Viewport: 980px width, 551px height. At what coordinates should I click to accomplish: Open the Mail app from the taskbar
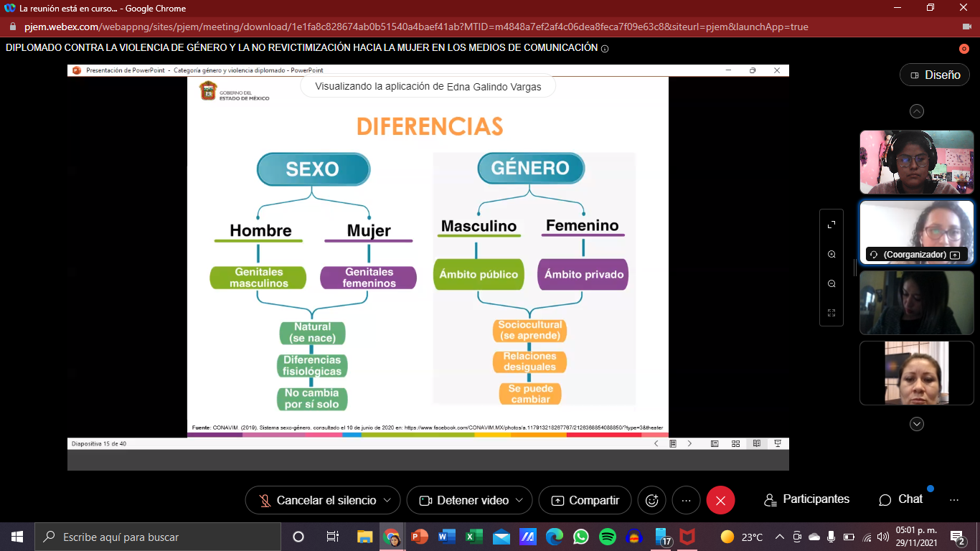[501, 537]
